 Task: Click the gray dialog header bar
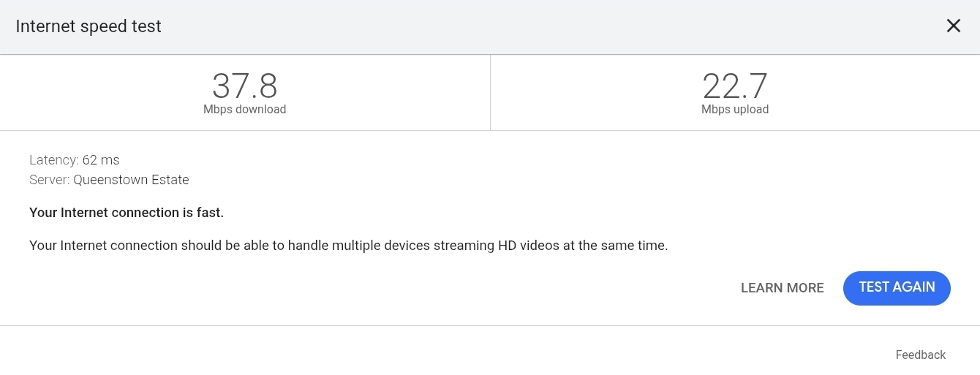490,27
